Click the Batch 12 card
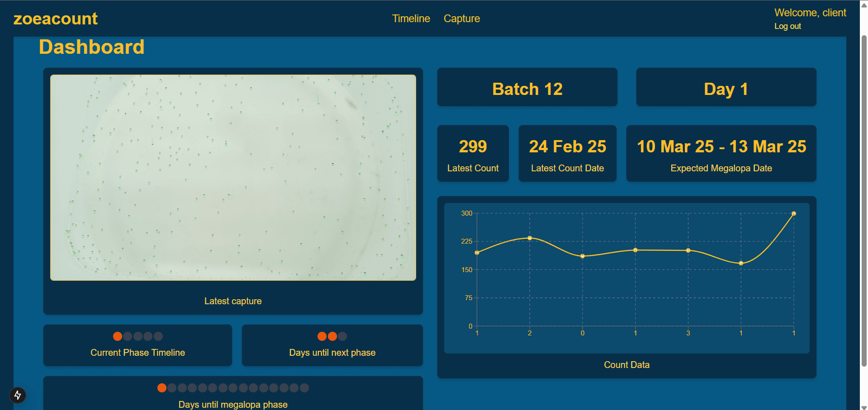Image resolution: width=868 pixels, height=410 pixels. 527,88
